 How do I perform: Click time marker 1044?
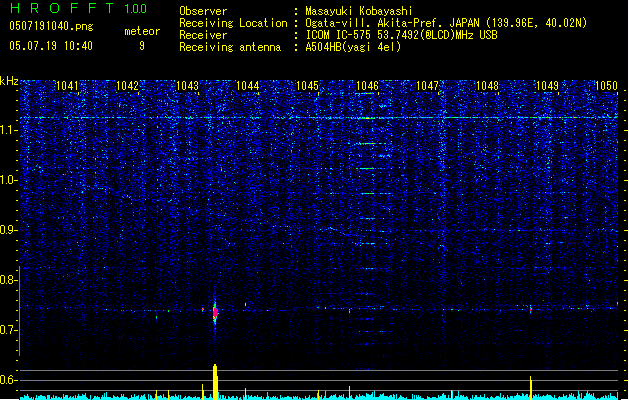tap(248, 86)
